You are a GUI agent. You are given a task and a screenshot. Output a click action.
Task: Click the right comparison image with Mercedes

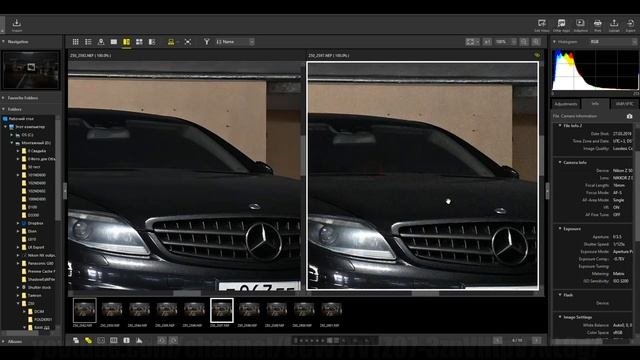pos(422,176)
